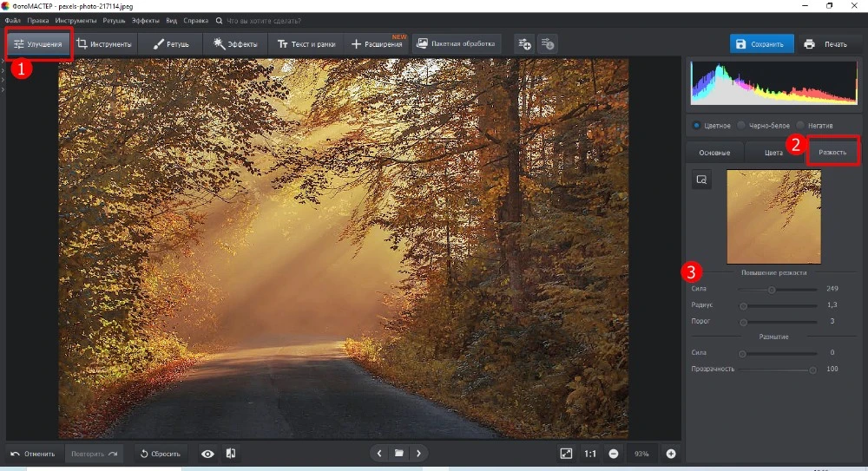868x471 pixels.
Task: Select the Черно-белое radio button
Action: tap(741, 125)
